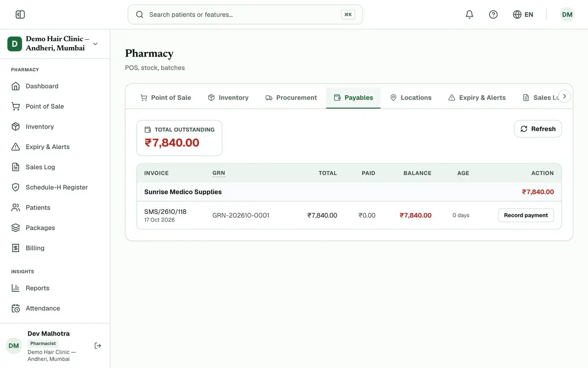The image size is (588, 368).
Task: Open Inventory in the sidebar
Action: click(55, 127)
